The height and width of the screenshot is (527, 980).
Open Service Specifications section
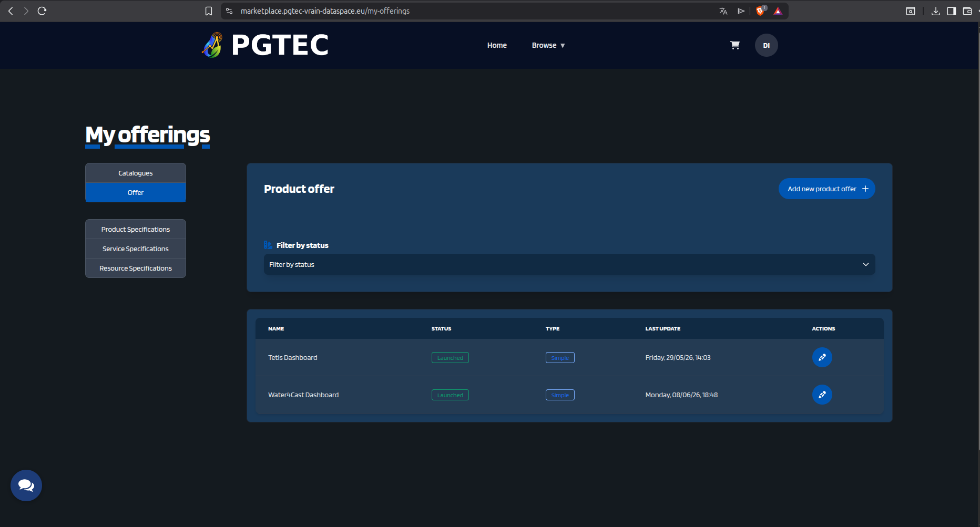pyautogui.click(x=136, y=249)
